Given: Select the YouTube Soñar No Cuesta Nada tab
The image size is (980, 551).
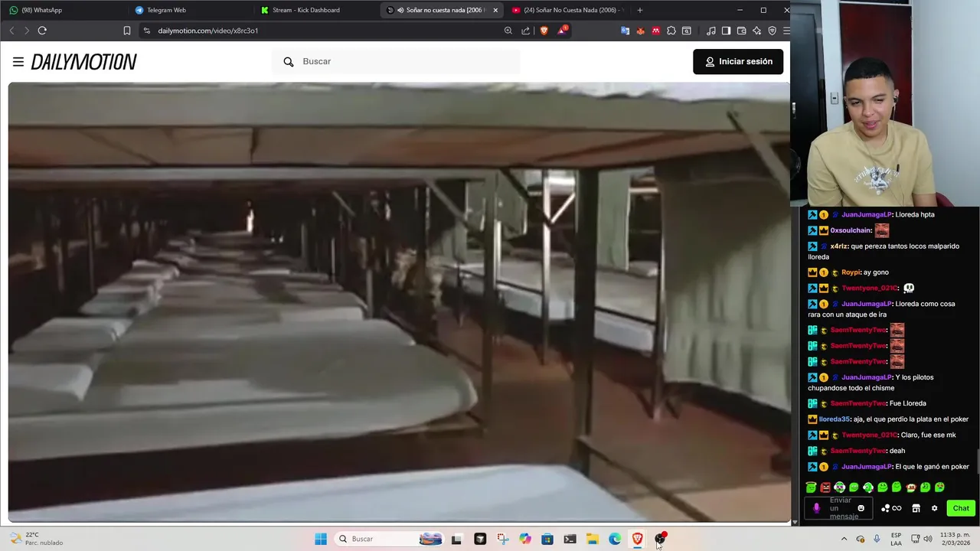Looking at the screenshot, I should coord(567,10).
